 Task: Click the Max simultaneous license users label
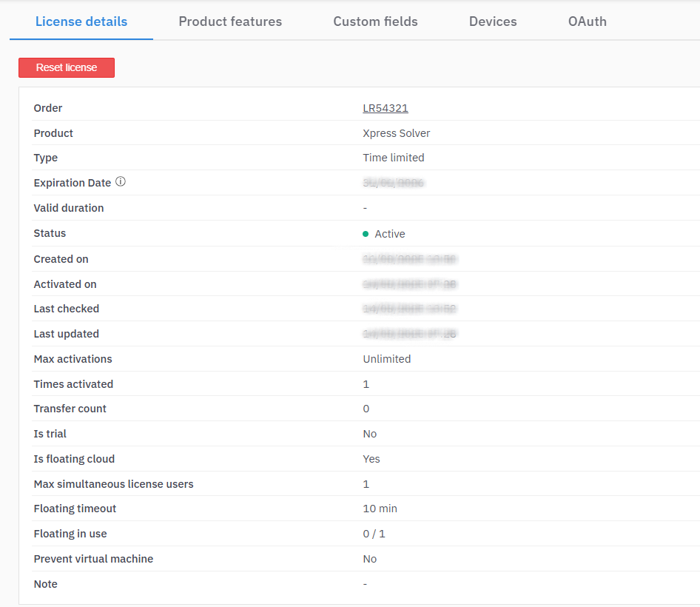113,484
